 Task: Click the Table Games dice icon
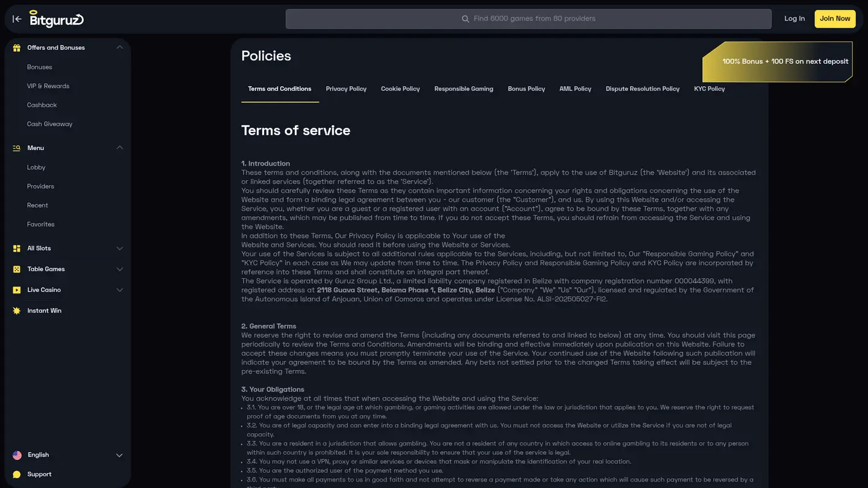tap(17, 269)
